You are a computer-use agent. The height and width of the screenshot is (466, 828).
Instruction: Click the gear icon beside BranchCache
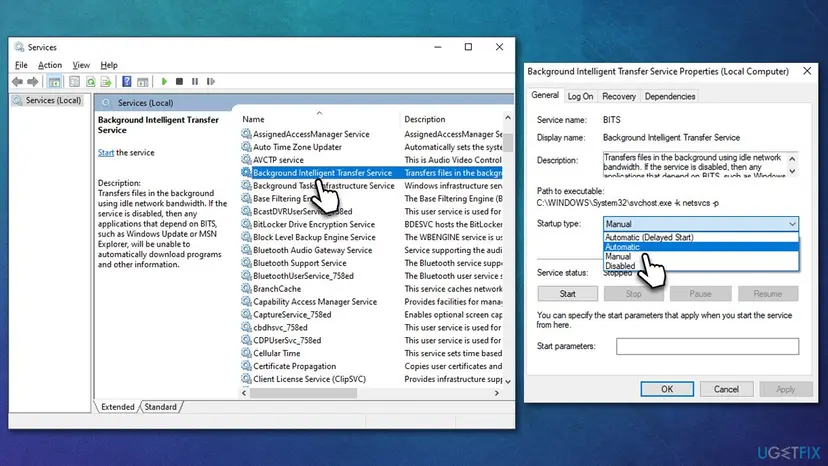[246, 288]
